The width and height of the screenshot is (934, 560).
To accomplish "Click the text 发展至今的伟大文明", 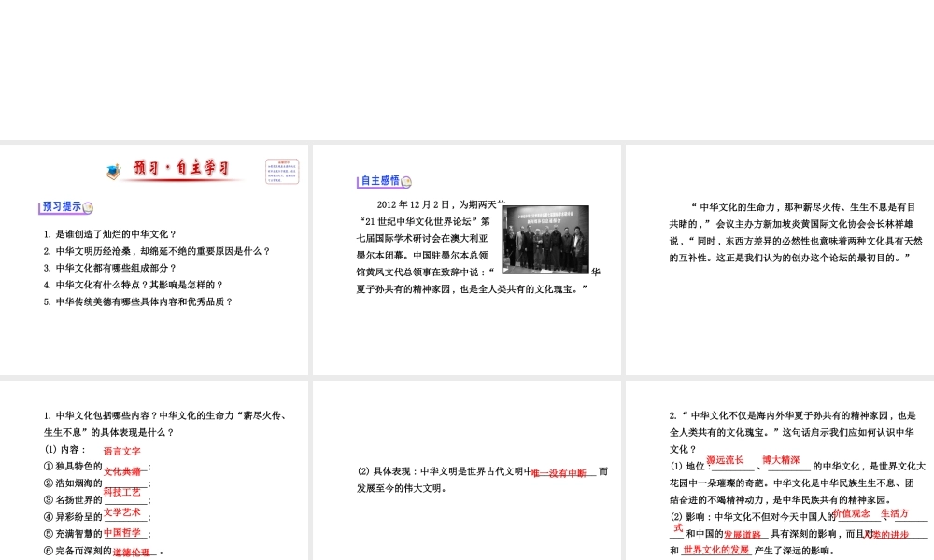I will (403, 488).
